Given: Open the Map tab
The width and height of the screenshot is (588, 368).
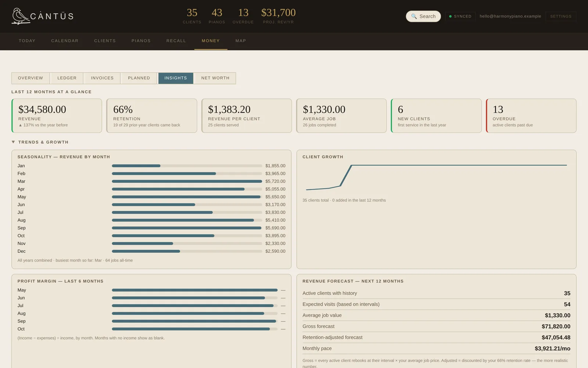Looking at the screenshot, I should (241, 41).
